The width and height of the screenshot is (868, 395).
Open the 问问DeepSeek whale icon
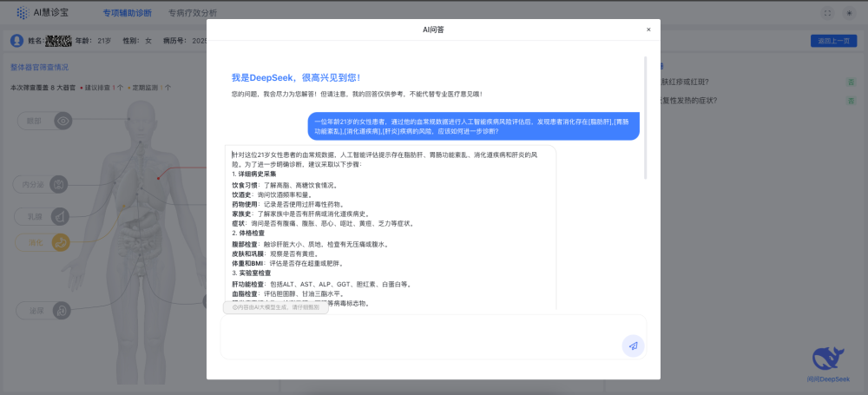[x=828, y=359]
